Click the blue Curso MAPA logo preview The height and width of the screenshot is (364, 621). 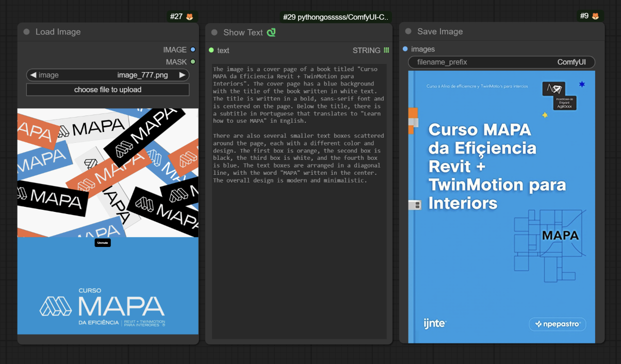(x=108, y=286)
